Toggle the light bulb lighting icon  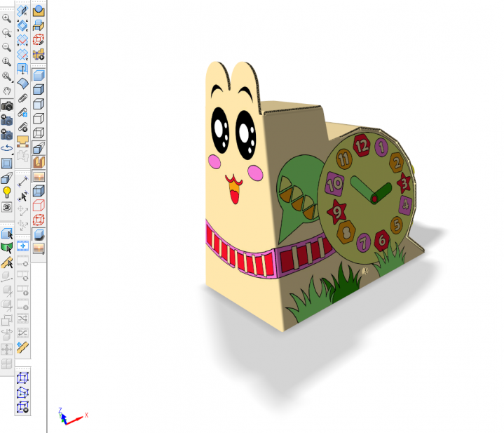7,192
